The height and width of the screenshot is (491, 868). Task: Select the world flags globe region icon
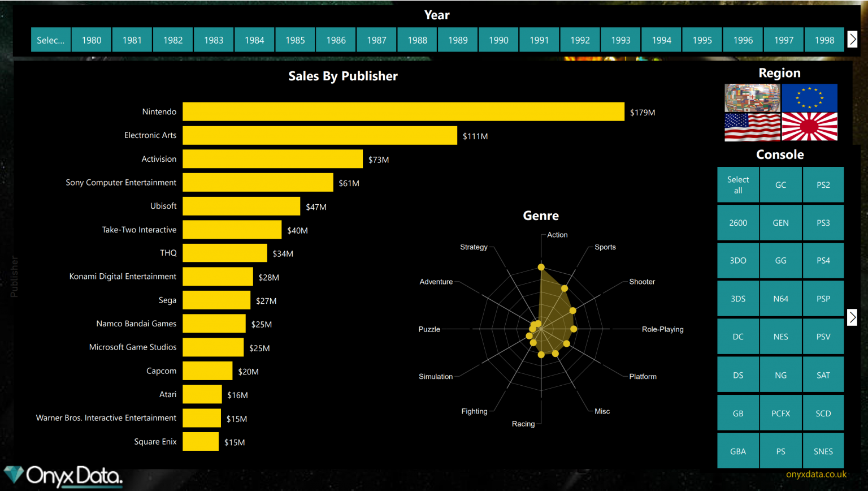coord(752,98)
